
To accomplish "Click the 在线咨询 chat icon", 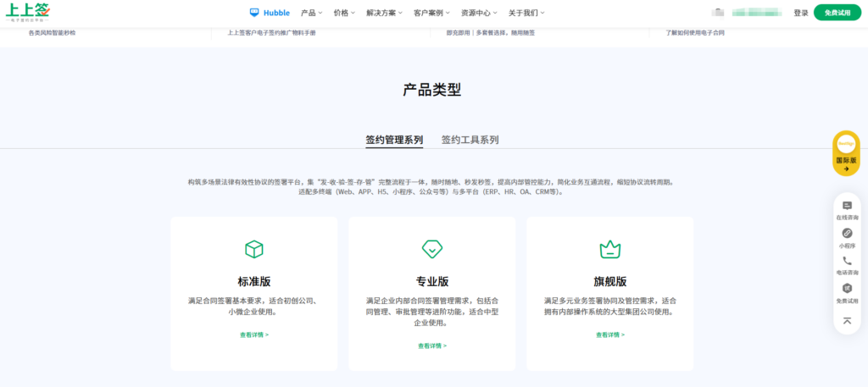I will (x=847, y=206).
